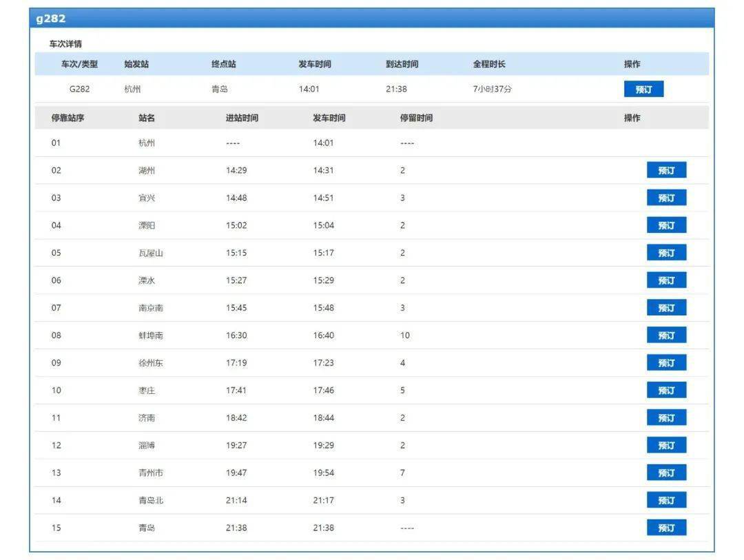Select 预订 for stop 04 溧阳

pos(666,226)
